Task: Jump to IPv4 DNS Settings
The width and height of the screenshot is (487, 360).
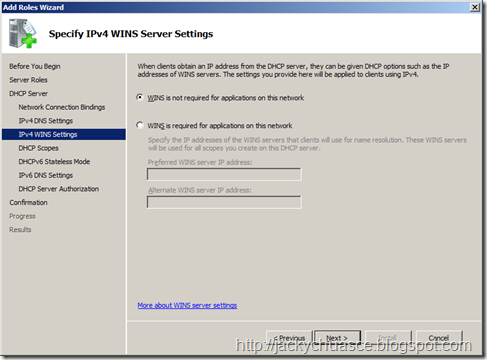Action: 46,121
